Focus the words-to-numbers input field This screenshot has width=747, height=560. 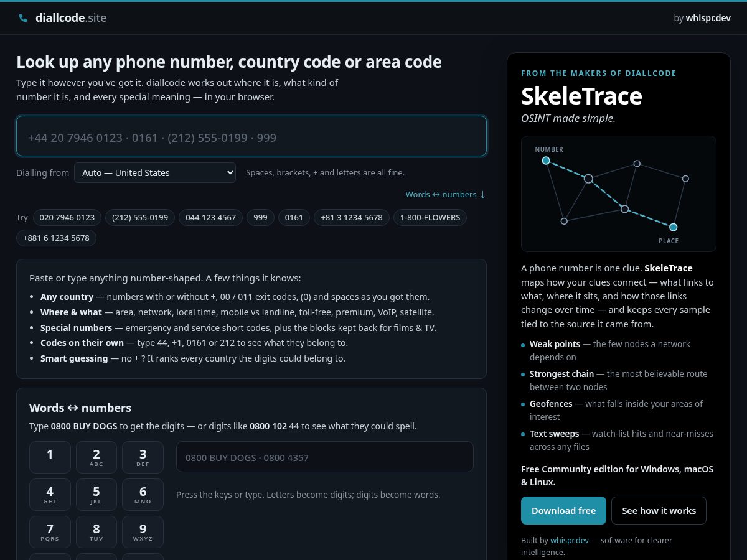tap(325, 457)
